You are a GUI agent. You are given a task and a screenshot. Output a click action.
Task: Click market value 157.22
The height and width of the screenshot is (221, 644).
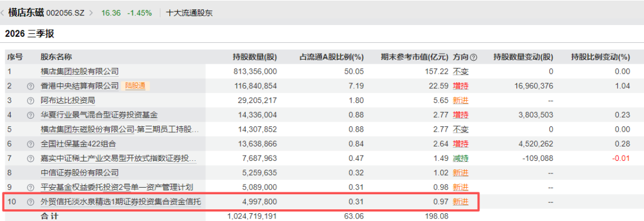pos(436,71)
